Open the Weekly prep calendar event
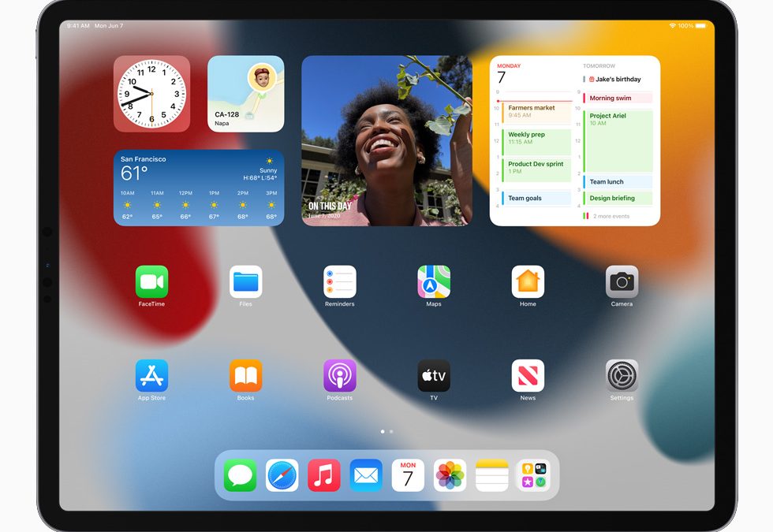 [536, 141]
